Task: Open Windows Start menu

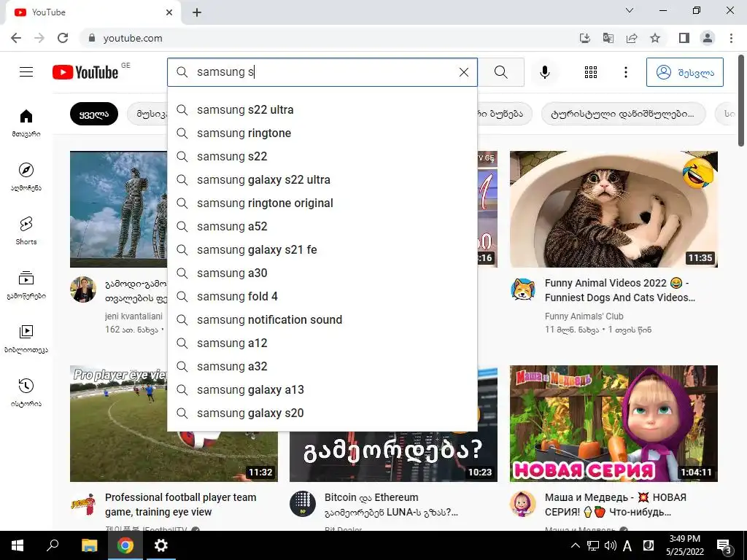Action: [x=18, y=545]
